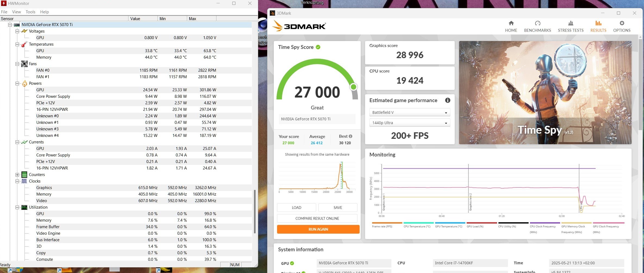
Task: Open the 1440p Ultra preset dropdown
Action: coord(410,123)
